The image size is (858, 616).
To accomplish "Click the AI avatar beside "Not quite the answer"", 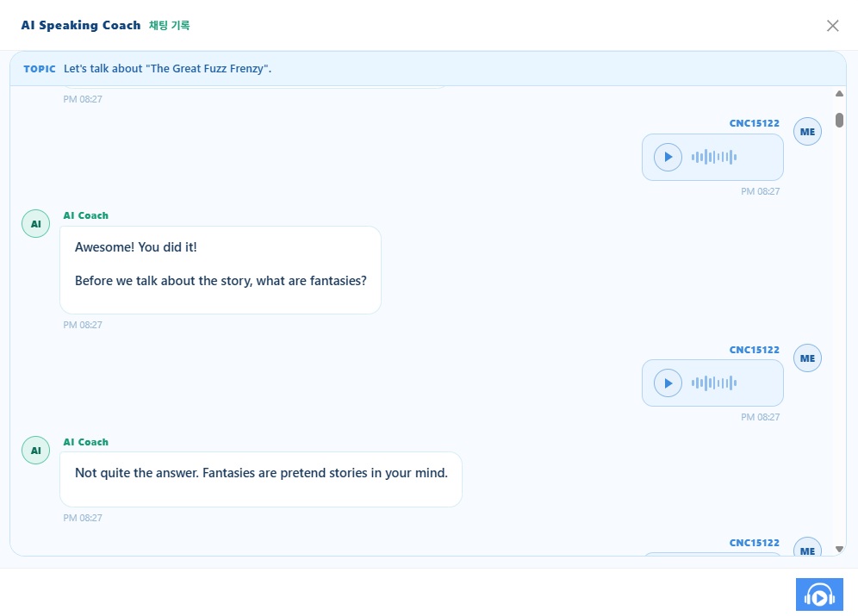I will point(35,451).
